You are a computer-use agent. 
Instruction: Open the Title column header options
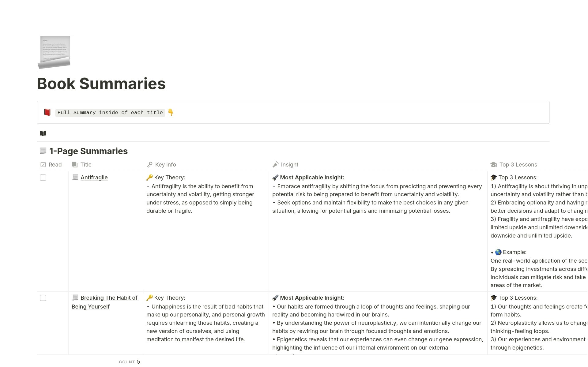(x=82, y=165)
